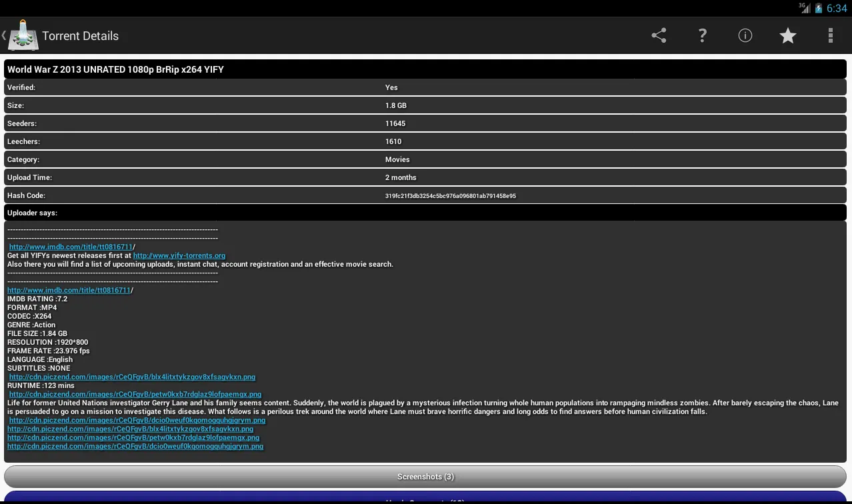Tap the plot description paragraph
The height and width of the screenshot is (504, 852).
pyautogui.click(x=423, y=407)
